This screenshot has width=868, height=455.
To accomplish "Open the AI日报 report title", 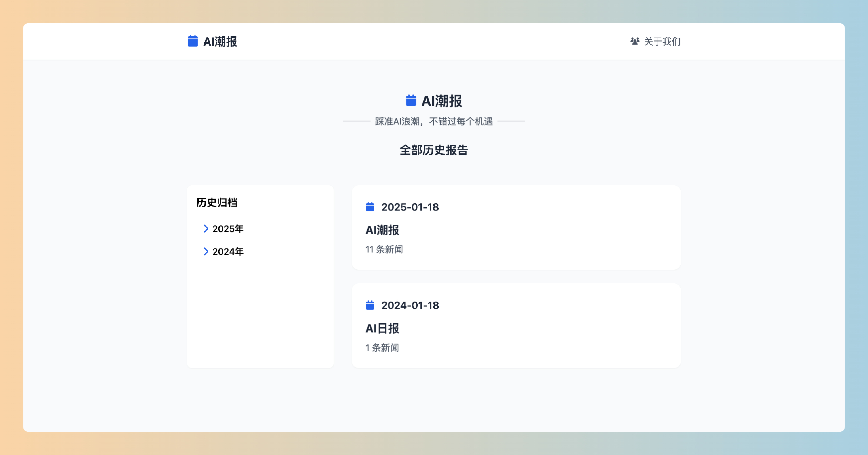I will pos(382,328).
